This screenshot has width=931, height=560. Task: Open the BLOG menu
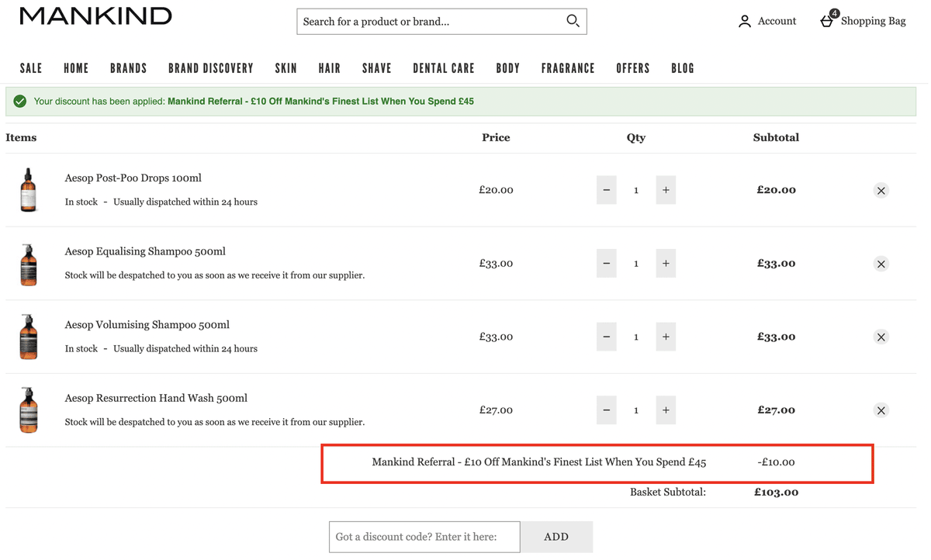pyautogui.click(x=683, y=68)
